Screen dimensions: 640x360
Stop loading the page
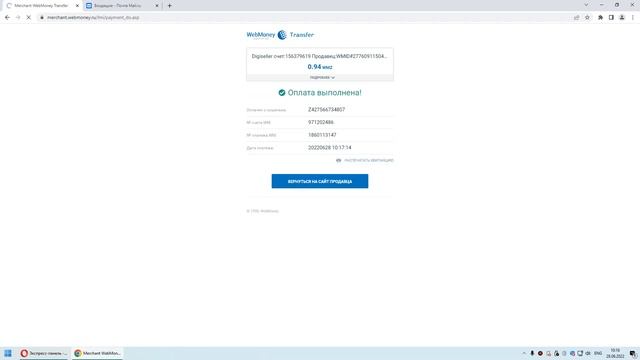29,18
